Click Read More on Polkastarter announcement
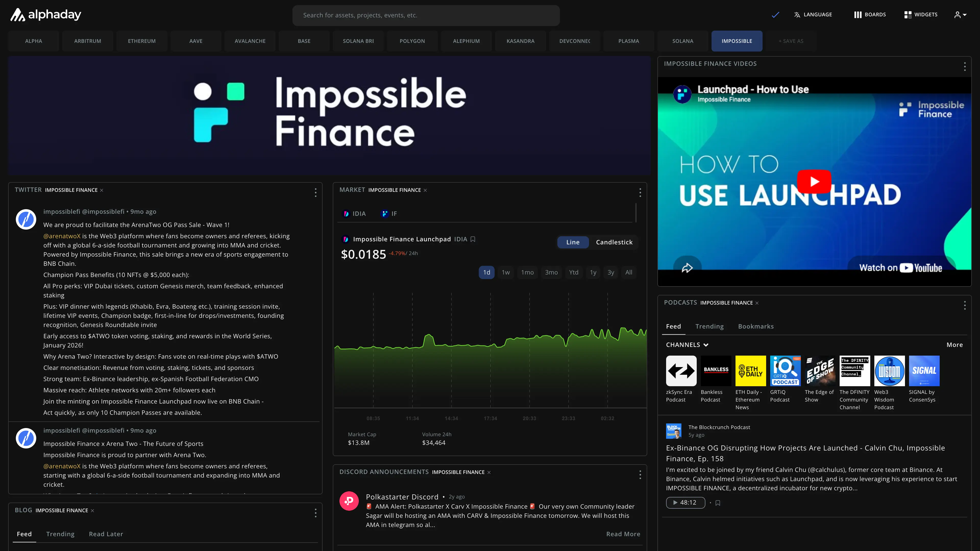Viewport: 980px width, 551px height. click(x=623, y=534)
